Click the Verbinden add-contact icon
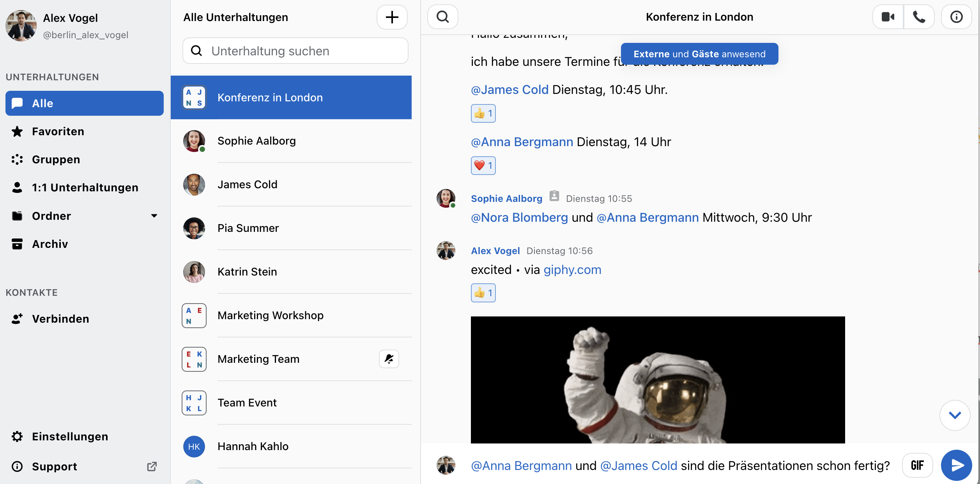Viewport: 980px width, 484px height. pyautogui.click(x=17, y=319)
